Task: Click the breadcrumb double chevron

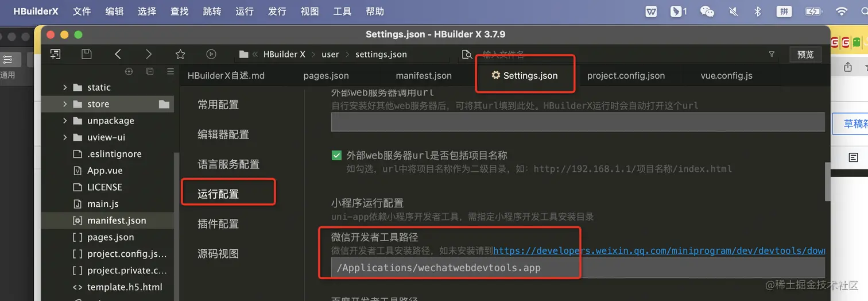Action: [x=255, y=55]
